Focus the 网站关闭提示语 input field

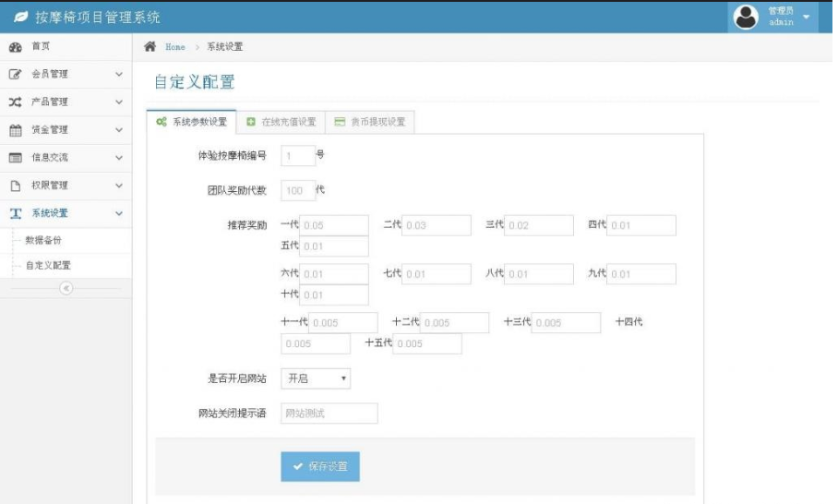[x=329, y=414]
